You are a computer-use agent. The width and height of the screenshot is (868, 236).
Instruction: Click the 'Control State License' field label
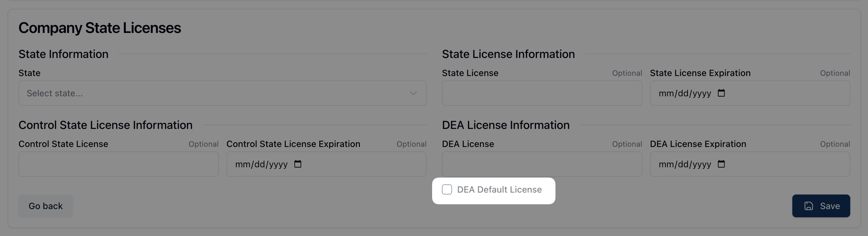pyautogui.click(x=63, y=144)
